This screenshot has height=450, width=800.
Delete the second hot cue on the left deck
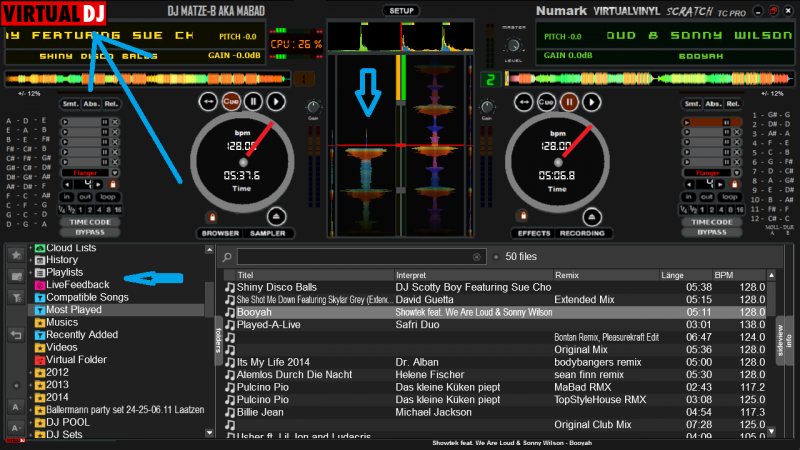click(115, 132)
